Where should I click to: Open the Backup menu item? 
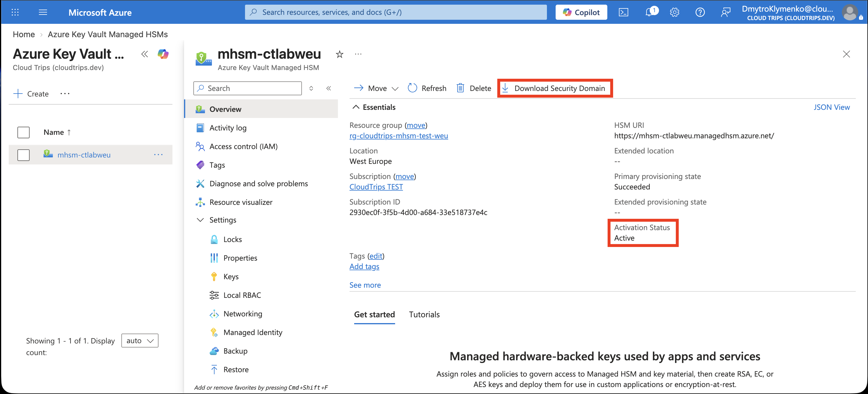pos(235,351)
